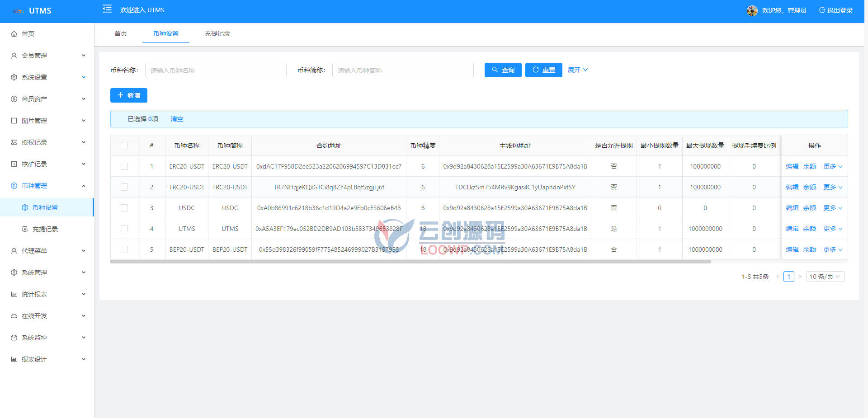Image resolution: width=868 pixels, height=418 pixels.
Task: Click 余额 for the BEP20-USDT row
Action: 809,249
